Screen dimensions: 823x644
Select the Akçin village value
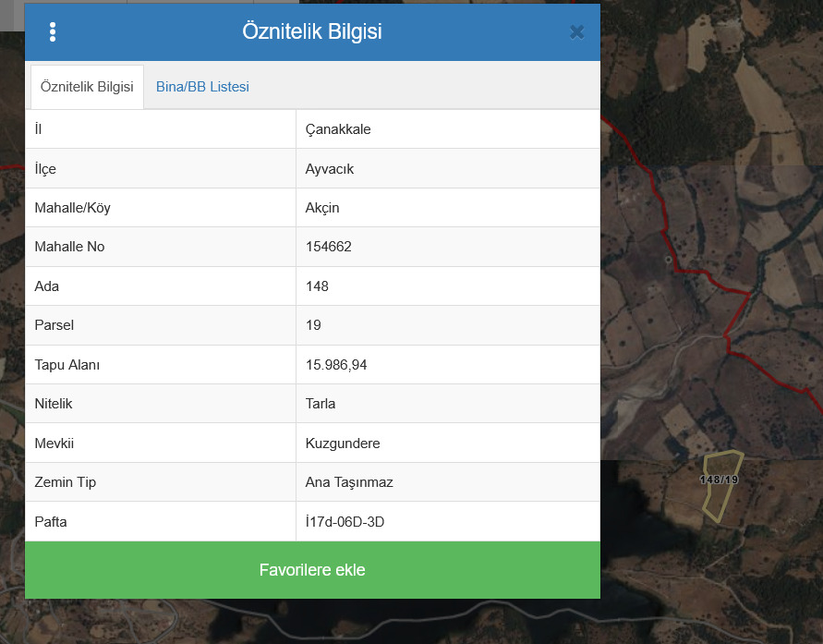click(x=322, y=208)
